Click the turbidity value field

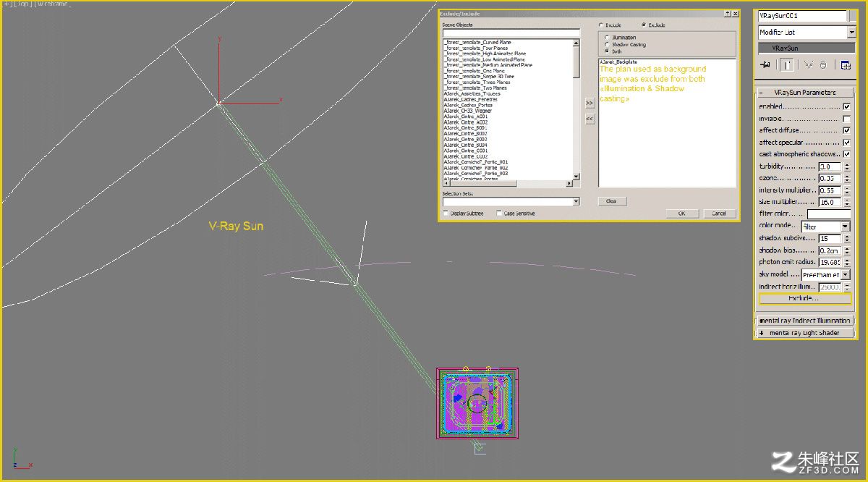pyautogui.click(x=830, y=166)
